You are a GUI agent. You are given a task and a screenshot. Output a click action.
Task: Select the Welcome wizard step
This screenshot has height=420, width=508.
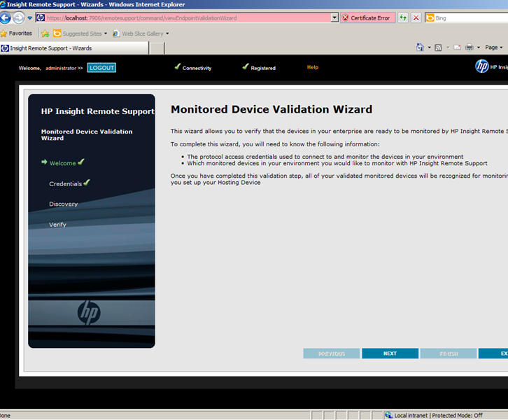62,163
